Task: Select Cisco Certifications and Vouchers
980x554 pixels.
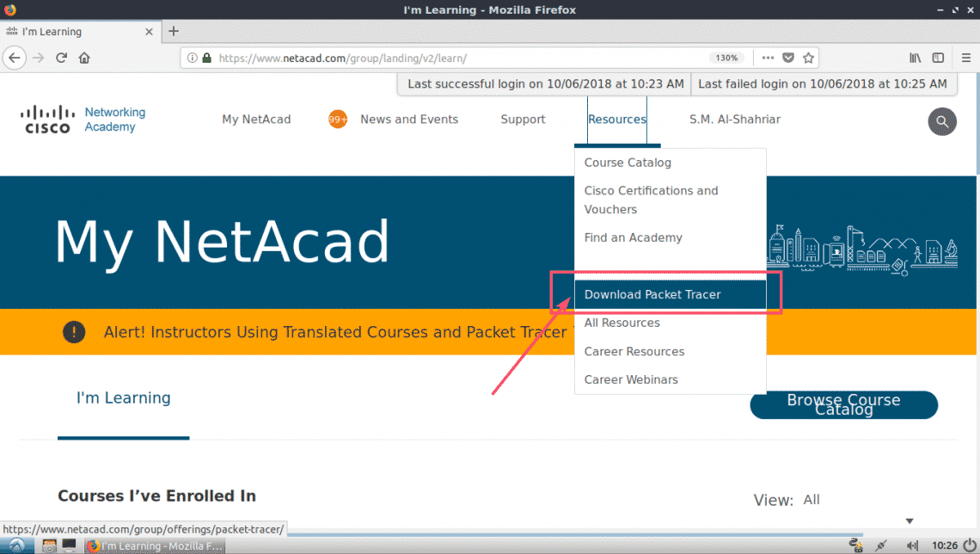Action: tap(670, 200)
